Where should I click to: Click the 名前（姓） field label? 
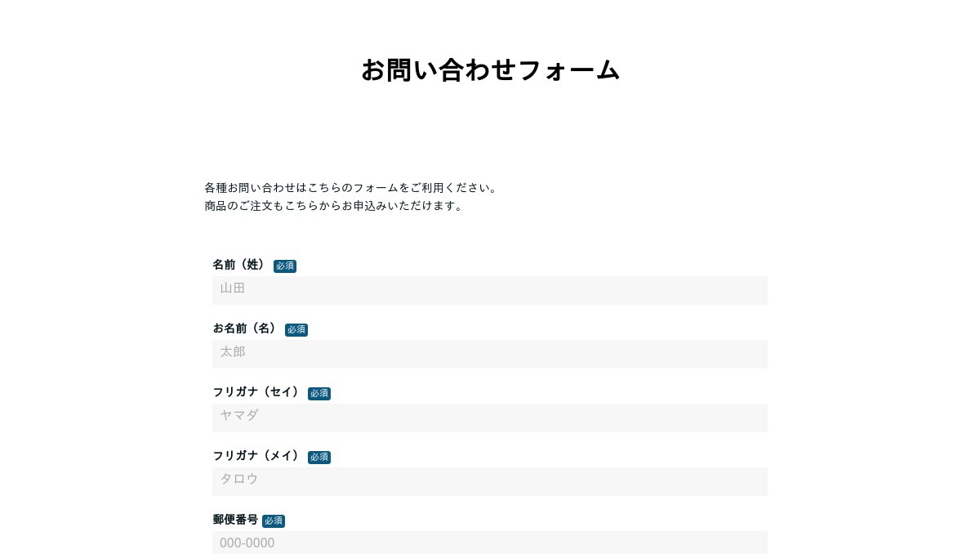[x=239, y=265]
